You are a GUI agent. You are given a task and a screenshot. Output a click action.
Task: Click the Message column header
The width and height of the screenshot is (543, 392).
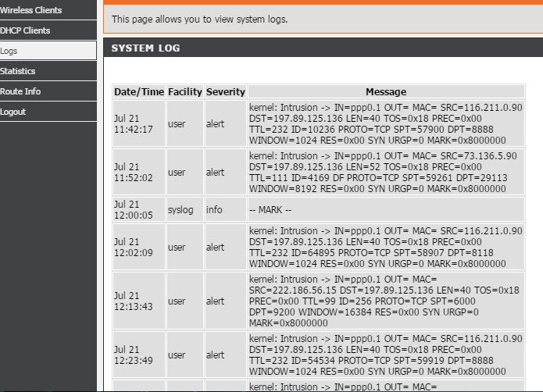pyautogui.click(x=386, y=92)
